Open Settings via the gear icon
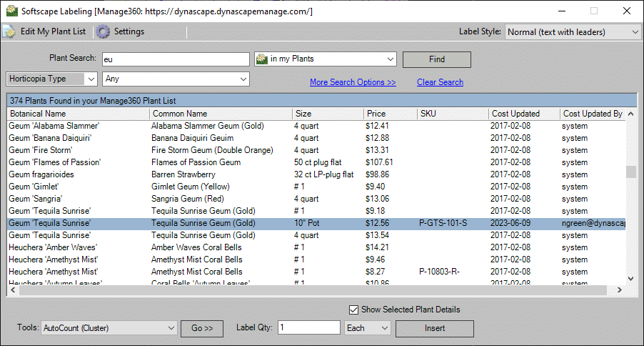644x346 pixels. tap(104, 31)
